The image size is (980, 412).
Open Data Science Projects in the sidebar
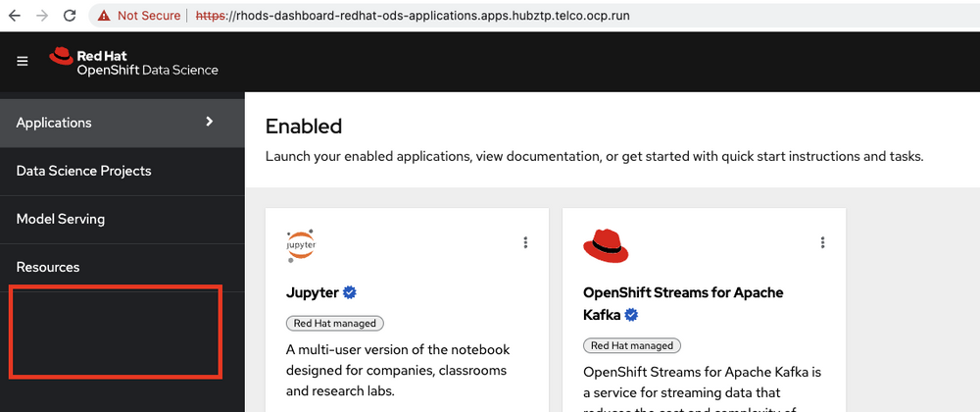(83, 171)
